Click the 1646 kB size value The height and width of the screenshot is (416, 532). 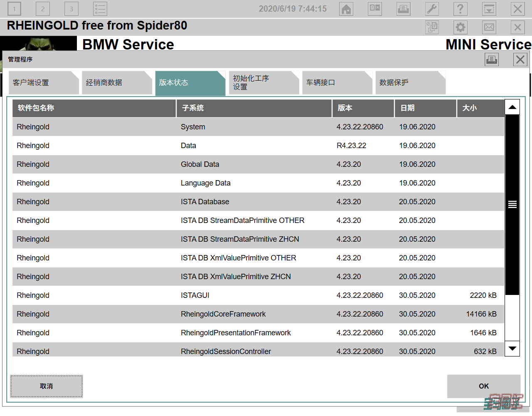pos(483,333)
